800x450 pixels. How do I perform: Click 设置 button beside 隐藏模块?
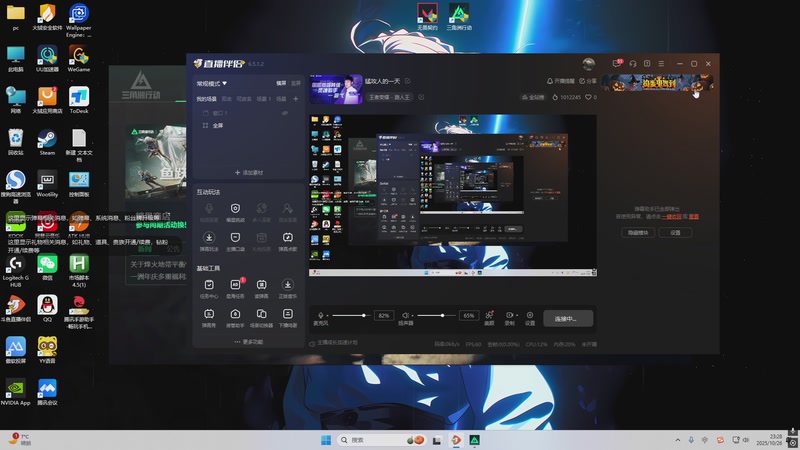[x=675, y=233]
